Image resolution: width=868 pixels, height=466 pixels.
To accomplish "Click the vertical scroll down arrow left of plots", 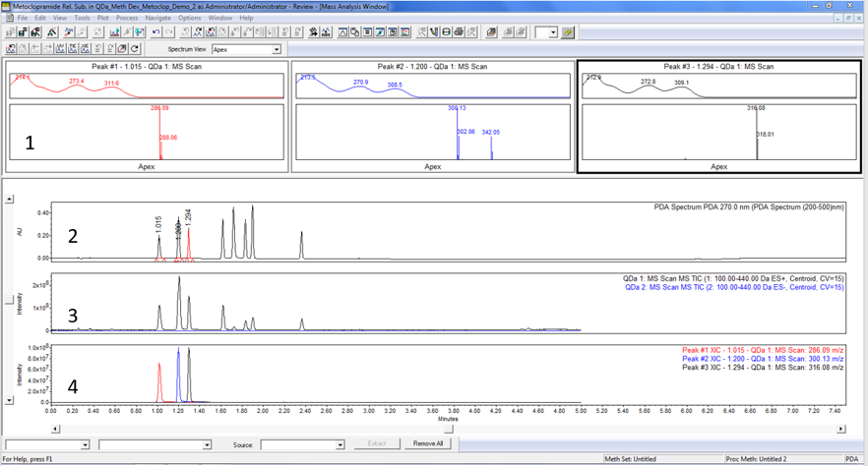I will click(10, 400).
